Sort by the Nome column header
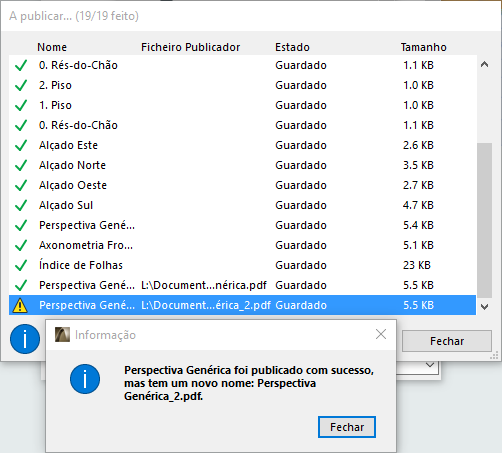 tap(52, 47)
